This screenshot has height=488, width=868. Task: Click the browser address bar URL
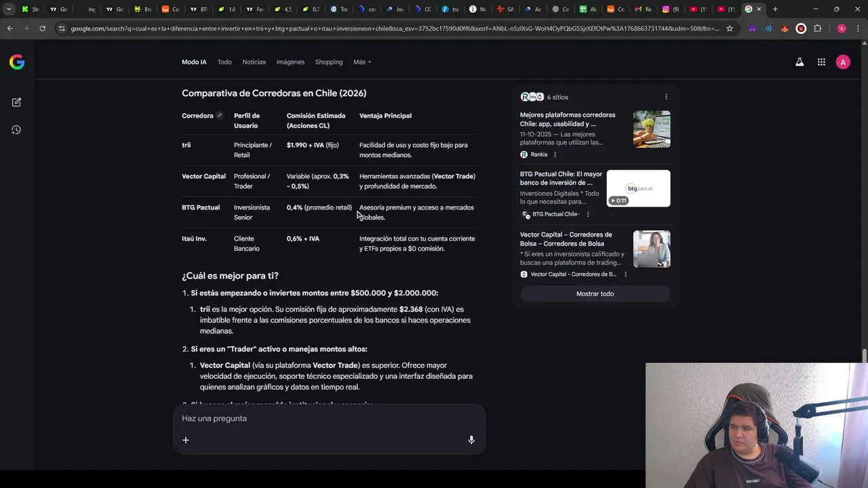[395, 28]
